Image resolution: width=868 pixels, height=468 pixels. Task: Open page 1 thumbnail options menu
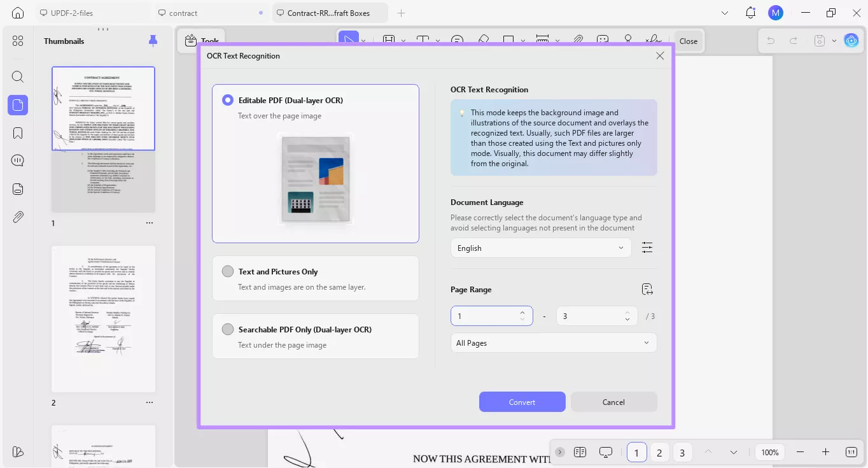pos(150,223)
